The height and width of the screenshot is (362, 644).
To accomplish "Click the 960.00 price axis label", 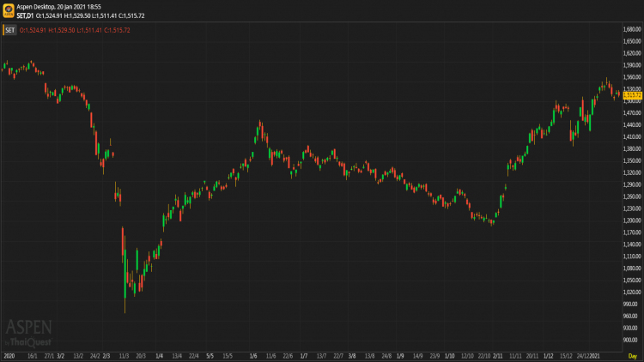I will [x=630, y=316].
